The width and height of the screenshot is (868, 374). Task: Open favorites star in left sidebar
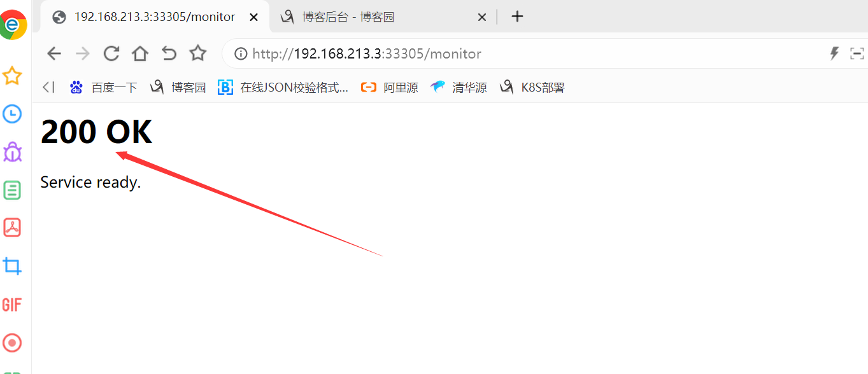(x=12, y=76)
